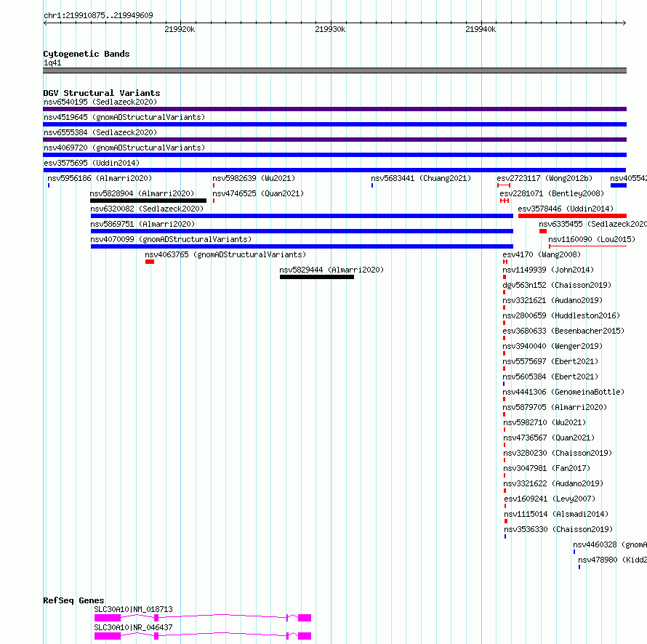The height and width of the screenshot is (644, 647).
Task: Click the nsv478980 variant label
Action: (x=612, y=560)
